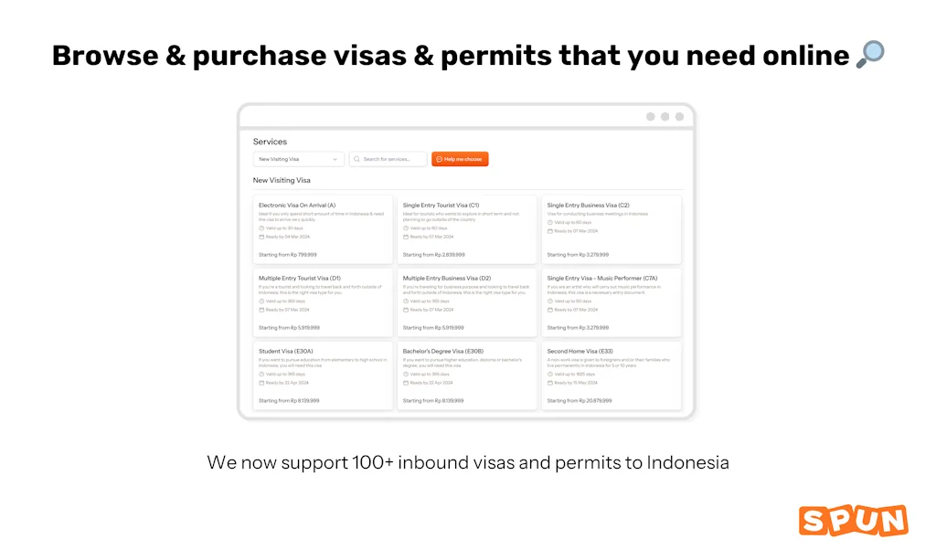Click the magnifying glass emoji in the headline
936x560 pixels.
click(869, 56)
